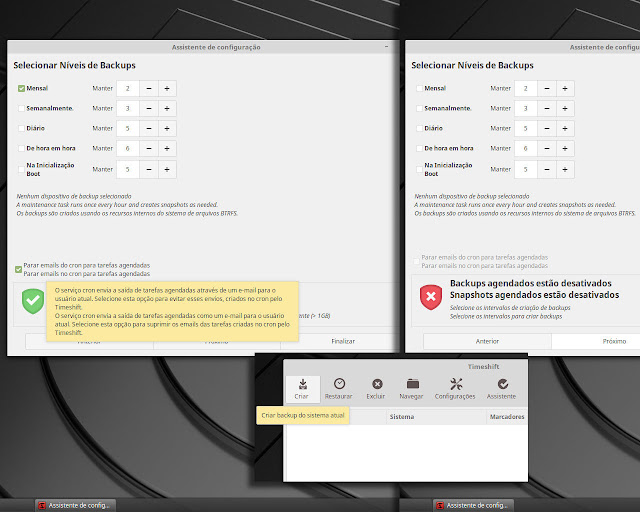Minimize the left Assistente de configuração window

386,47
